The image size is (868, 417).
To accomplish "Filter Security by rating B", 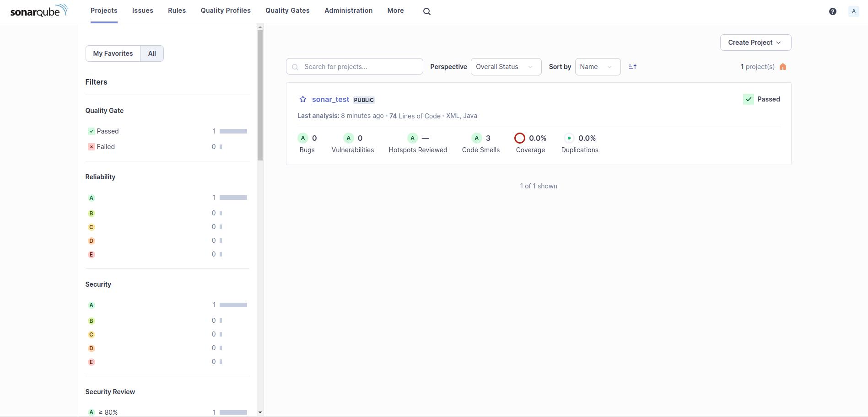I will [167, 321].
